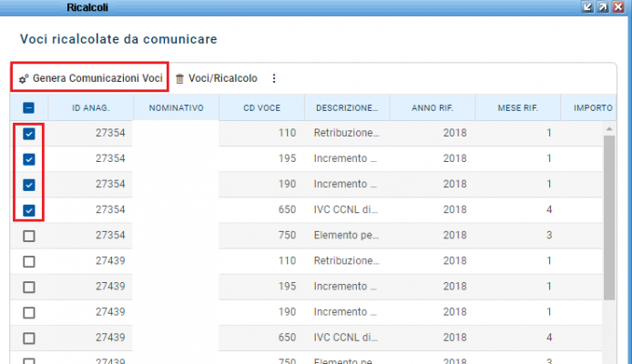The width and height of the screenshot is (632, 364).
Task: Select 'Retribuzione...' cell of ID 27439
Action: [x=347, y=260]
